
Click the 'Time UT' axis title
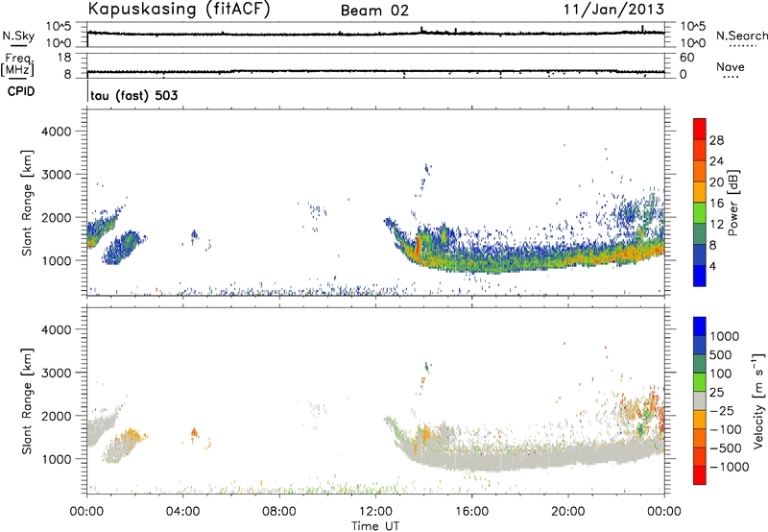(x=375, y=526)
